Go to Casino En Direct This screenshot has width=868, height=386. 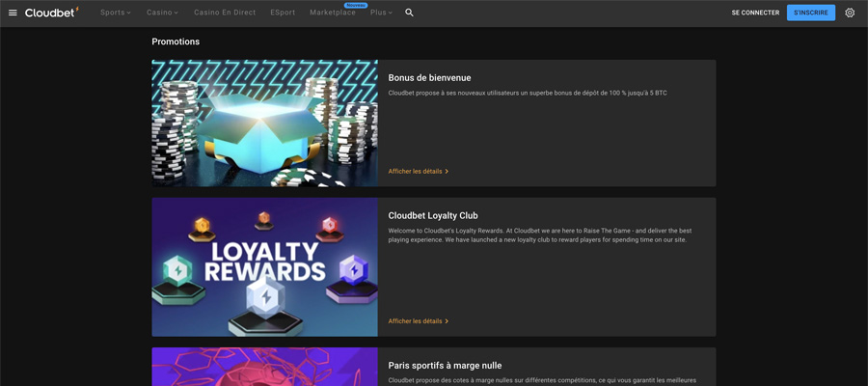coord(225,13)
